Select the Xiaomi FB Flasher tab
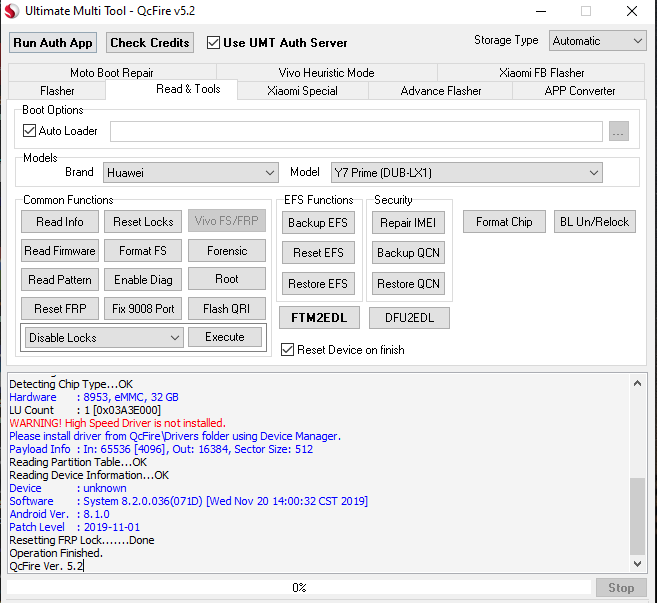The image size is (657, 603). pos(541,73)
